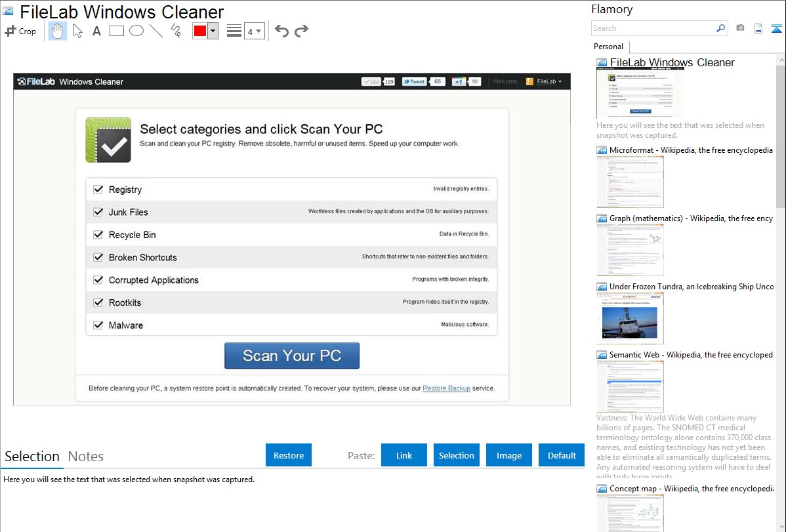Screen dimensions: 786x532
Task: Click the blue upload icon in Flamory header
Action: 776,28
